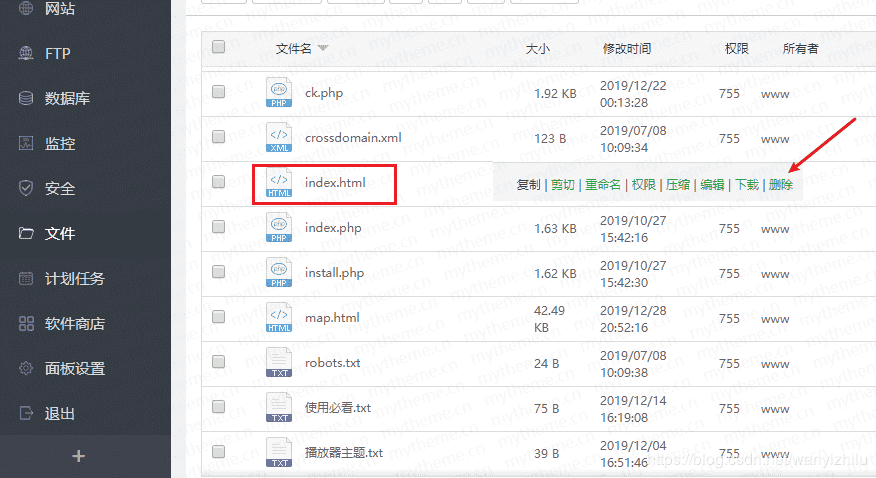Screen dimensions: 876x478
Task: Check the box for robots.txt
Action: coord(218,361)
